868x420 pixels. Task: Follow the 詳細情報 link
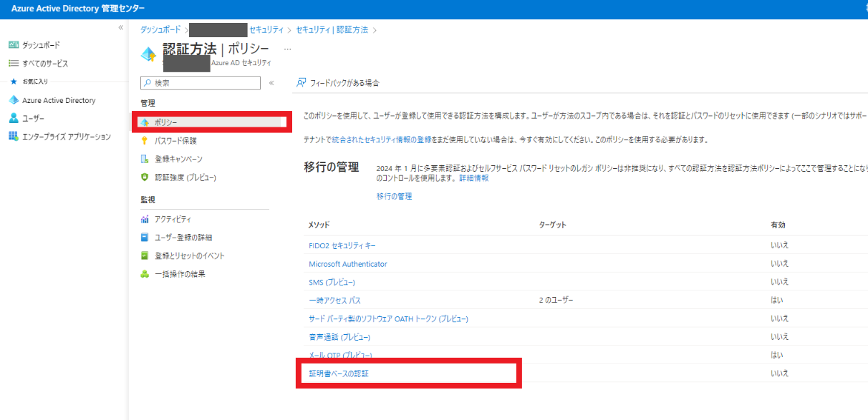(x=474, y=178)
